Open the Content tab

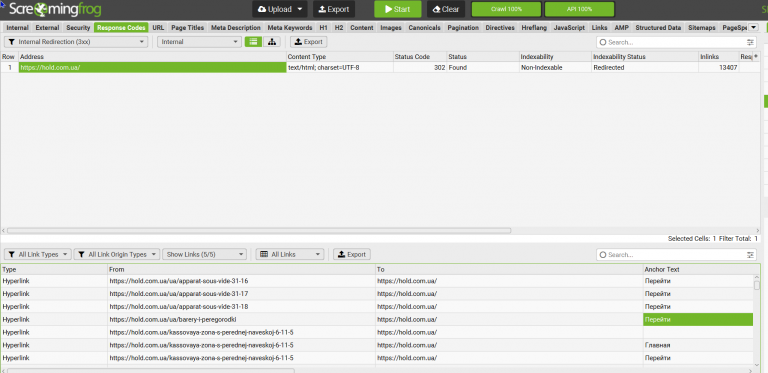[362, 28]
